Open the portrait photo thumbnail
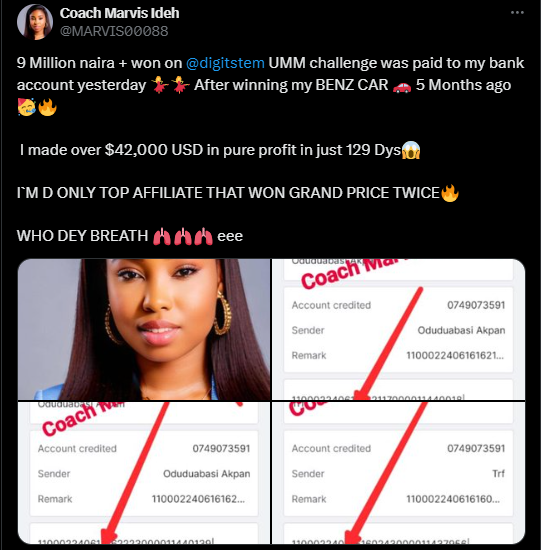Viewport: 541px width, 550px height. (144, 329)
